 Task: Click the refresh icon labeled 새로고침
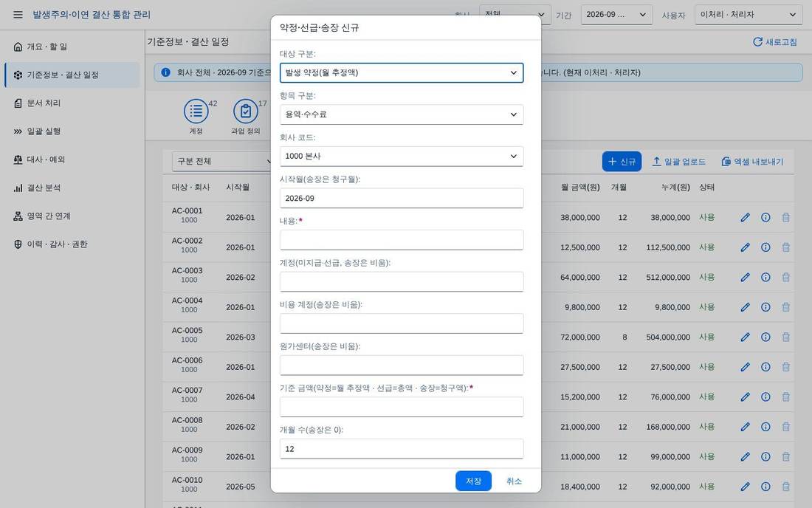click(x=774, y=42)
